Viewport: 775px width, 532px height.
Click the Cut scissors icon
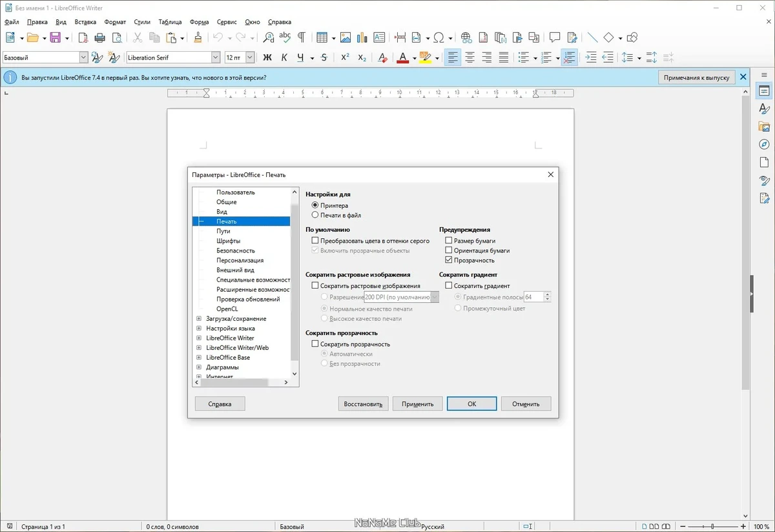tap(138, 37)
